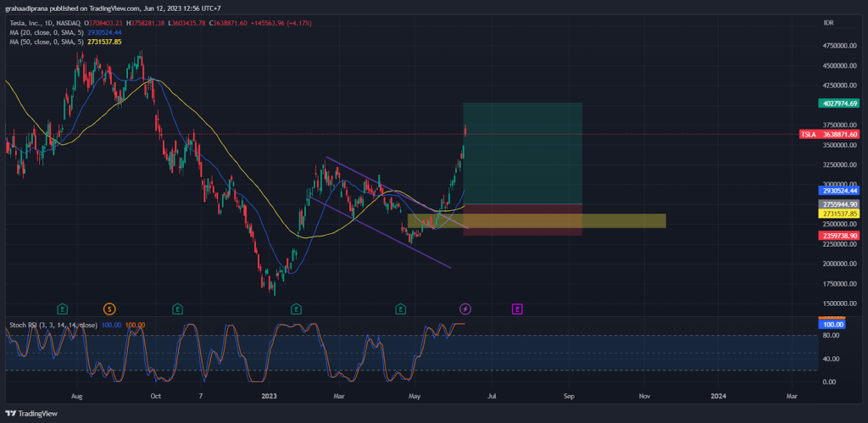Image resolution: width=868 pixels, height=423 pixels.
Task: Click the 1500000.00 price axis label
Action: coord(839,304)
